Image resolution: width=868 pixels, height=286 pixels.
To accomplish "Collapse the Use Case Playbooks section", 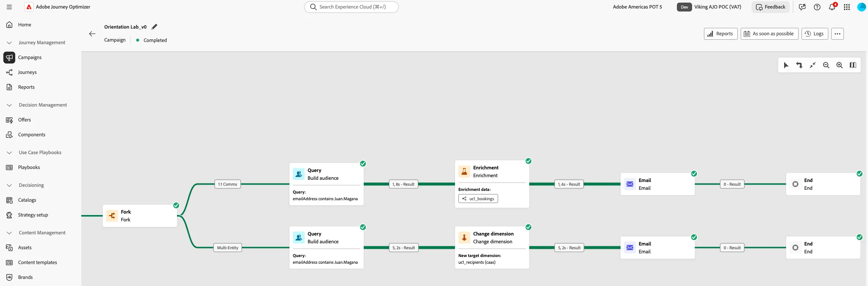I will (x=9, y=153).
